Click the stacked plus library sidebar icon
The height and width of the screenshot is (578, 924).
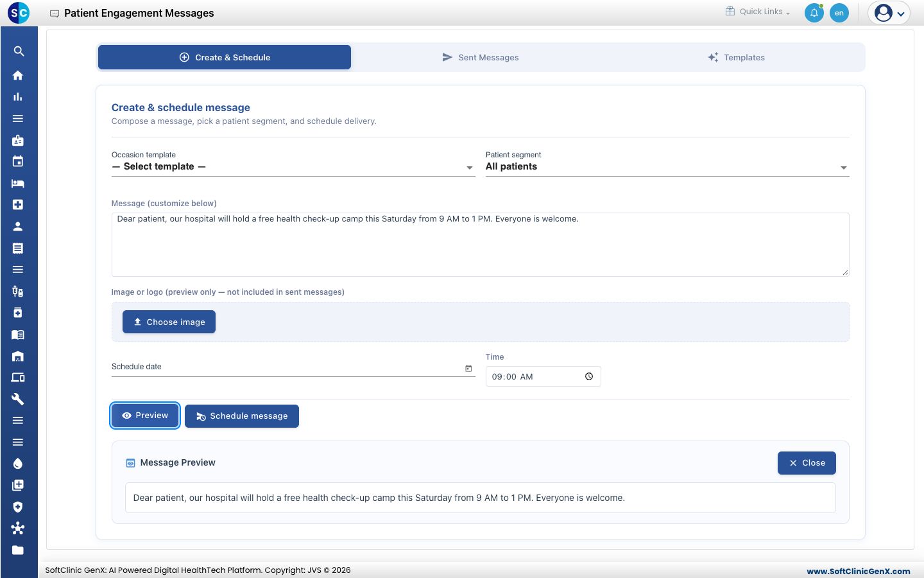point(18,486)
